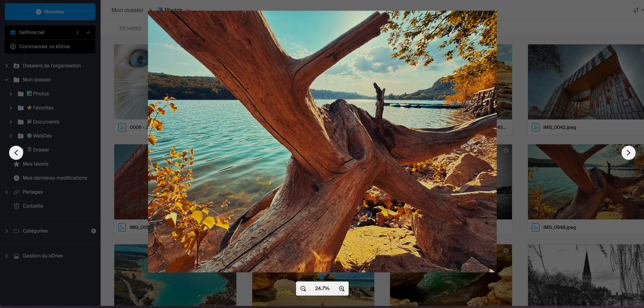
Task: Select Mon dossier in sidebar
Action: 37,80
